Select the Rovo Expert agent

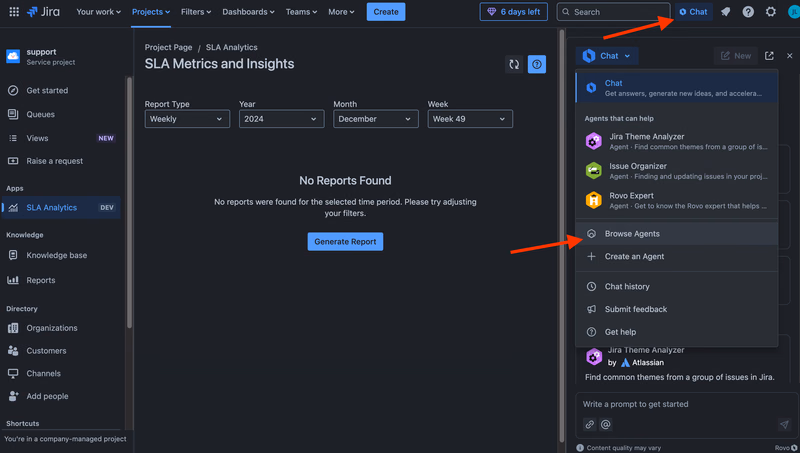click(677, 200)
